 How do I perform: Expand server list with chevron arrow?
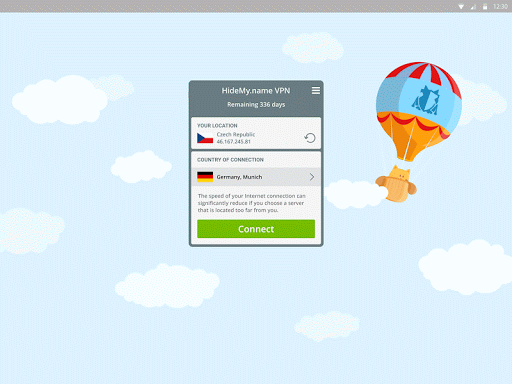pyautogui.click(x=312, y=177)
